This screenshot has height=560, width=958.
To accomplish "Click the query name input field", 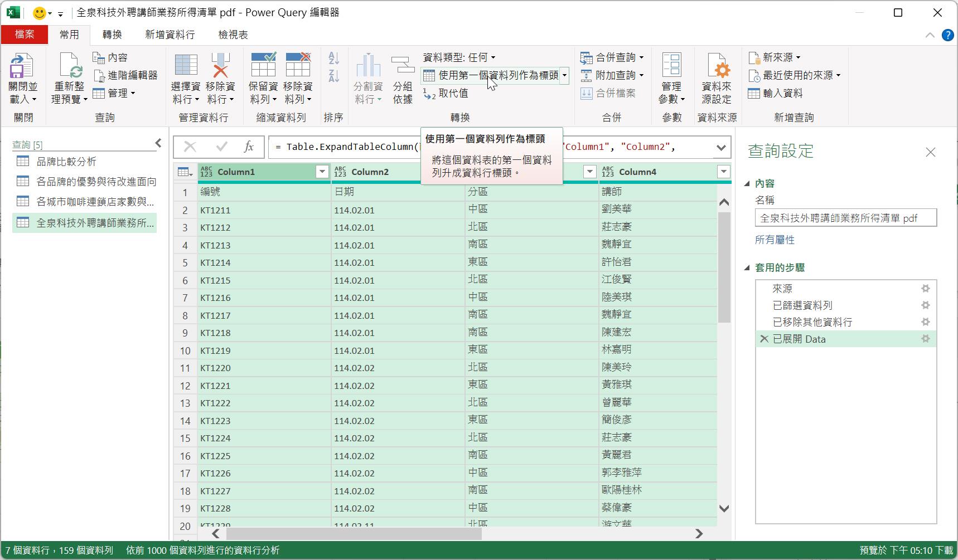I will coord(845,218).
